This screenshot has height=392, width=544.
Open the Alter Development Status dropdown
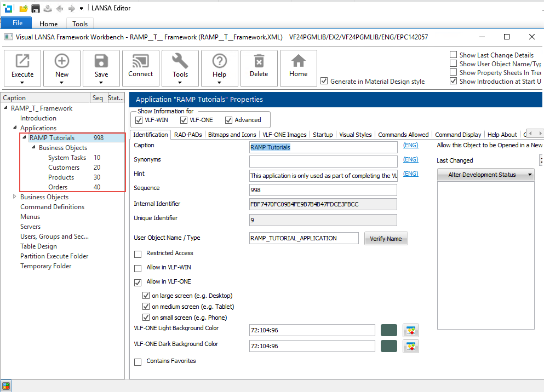click(x=486, y=175)
